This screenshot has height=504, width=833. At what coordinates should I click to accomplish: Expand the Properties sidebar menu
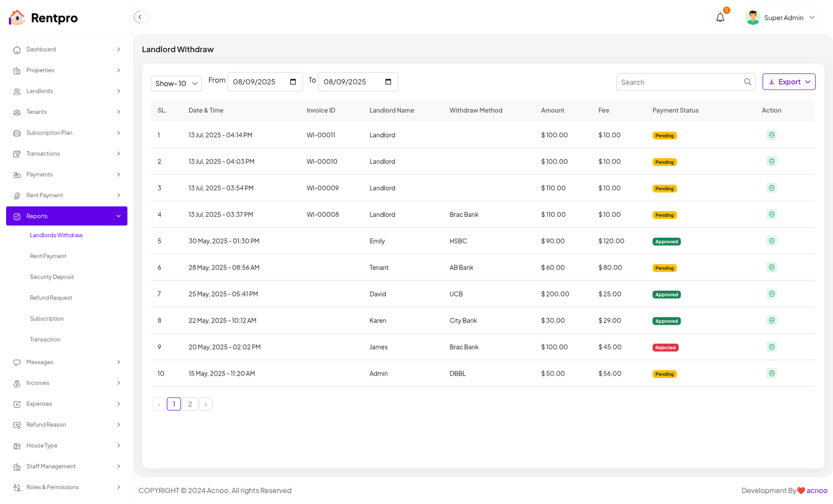pos(67,70)
